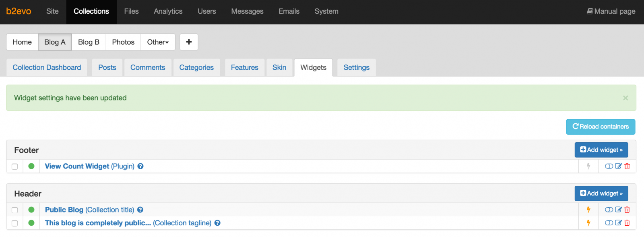Expand the Other collections dropdown
The width and height of the screenshot is (644, 237).
coord(158,42)
